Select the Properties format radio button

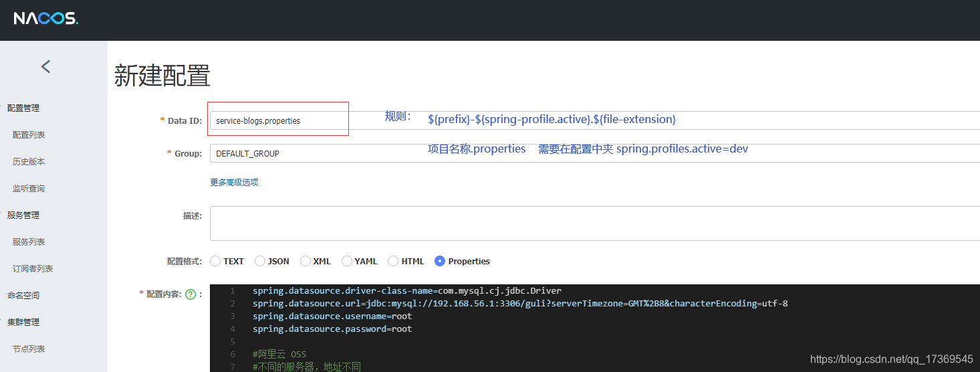440,261
